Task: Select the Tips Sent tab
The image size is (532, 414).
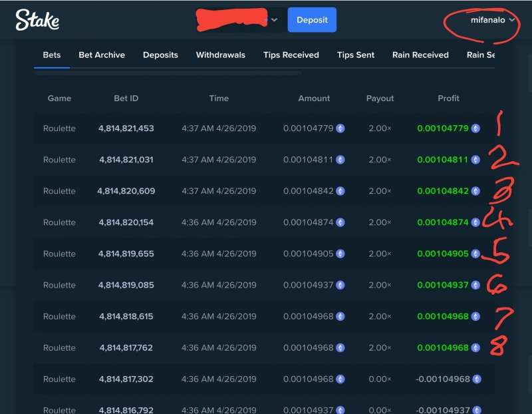Action: tap(356, 55)
